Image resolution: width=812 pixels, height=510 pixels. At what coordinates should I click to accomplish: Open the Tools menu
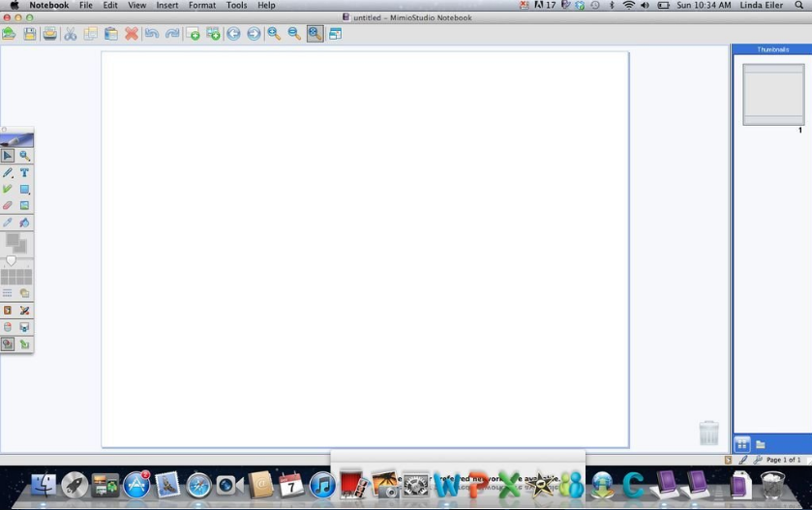(236, 6)
